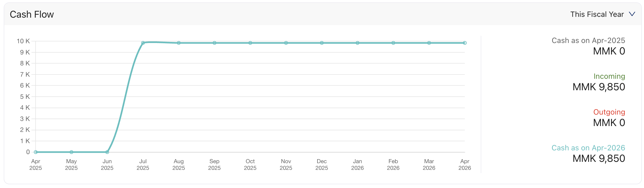This screenshot has width=644, height=188.
Task: Select the Apr 2026 data point marker
Action: coord(465,42)
